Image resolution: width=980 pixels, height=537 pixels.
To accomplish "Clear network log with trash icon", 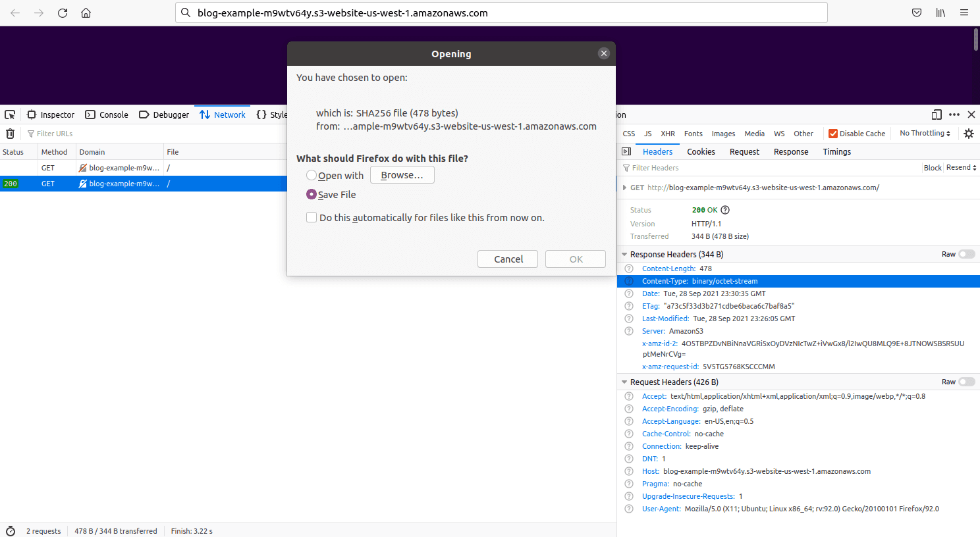I will click(x=10, y=134).
